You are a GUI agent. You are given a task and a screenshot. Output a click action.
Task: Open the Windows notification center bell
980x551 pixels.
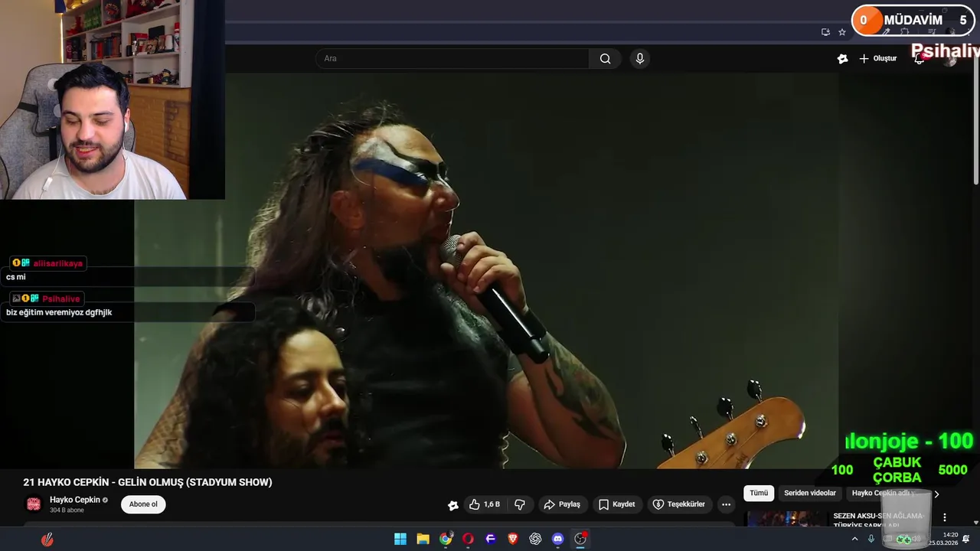(966, 539)
